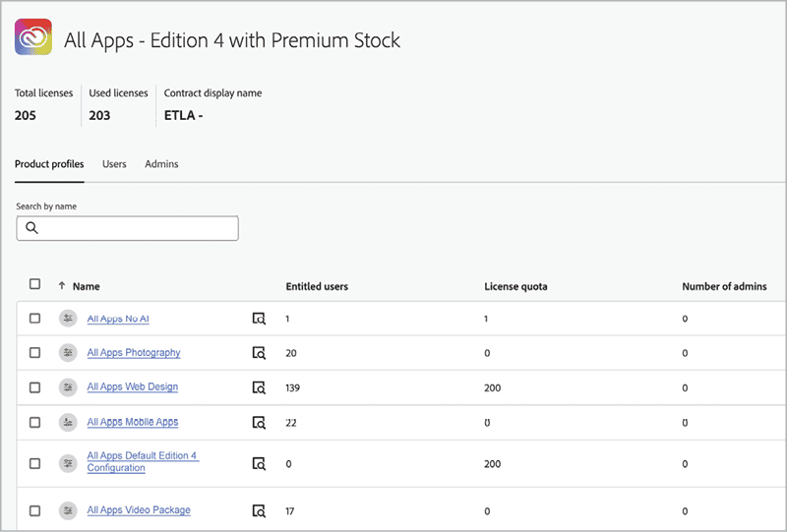Click the Number of admins column header
Viewport: 787px width, 532px height.
point(724,286)
